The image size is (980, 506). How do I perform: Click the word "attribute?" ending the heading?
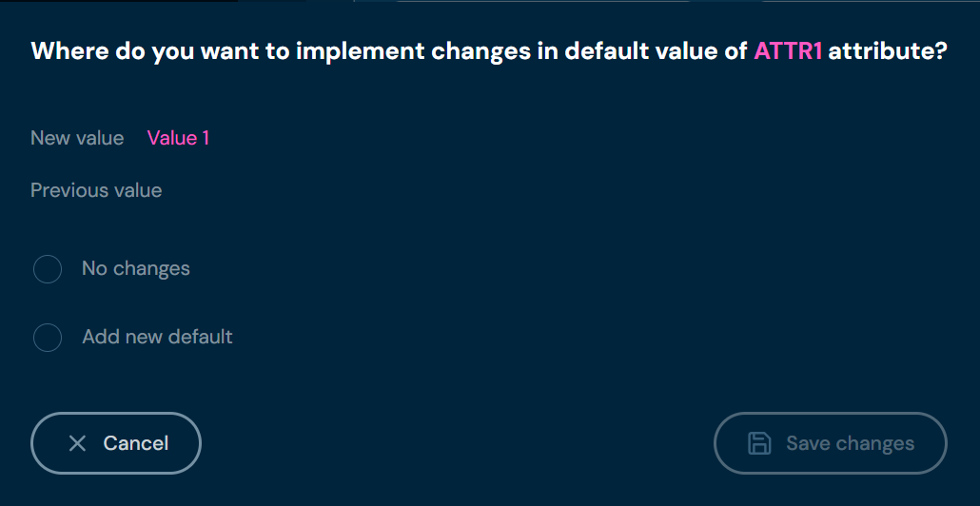[888, 51]
